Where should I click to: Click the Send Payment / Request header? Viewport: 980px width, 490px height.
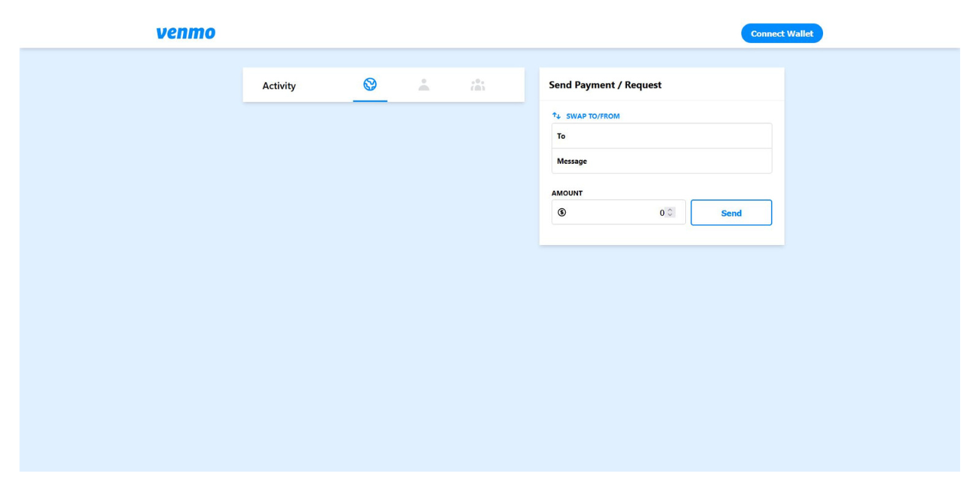[x=604, y=84]
